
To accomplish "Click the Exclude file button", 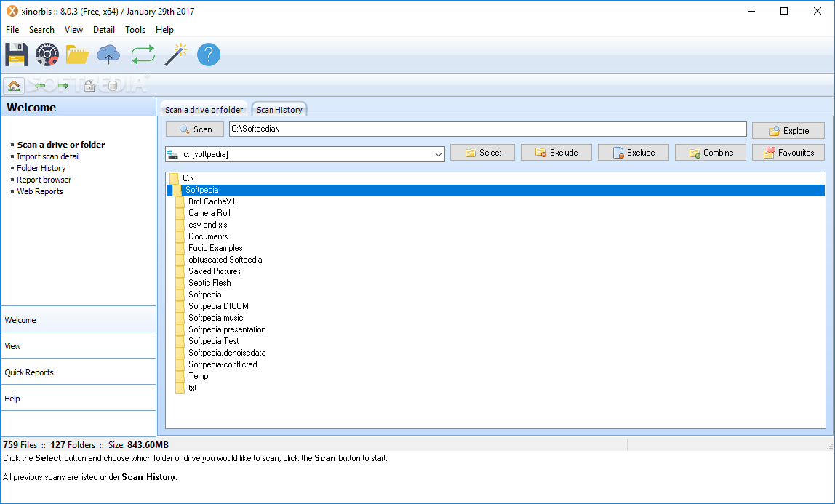I will pyautogui.click(x=634, y=153).
